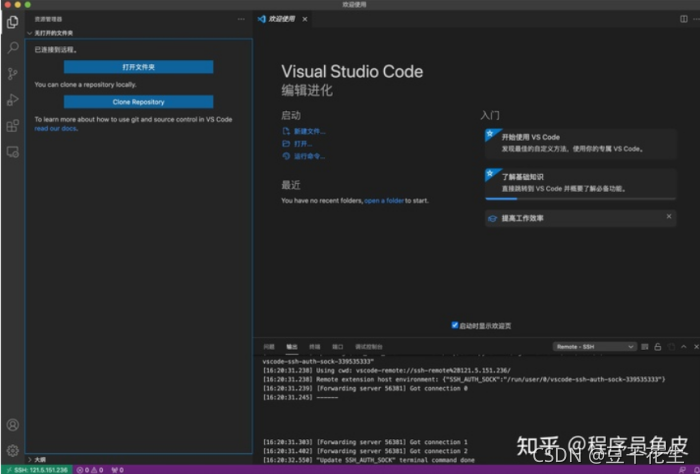The image size is (700, 474).
Task: Open the Extensions view icon
Action: point(13,126)
